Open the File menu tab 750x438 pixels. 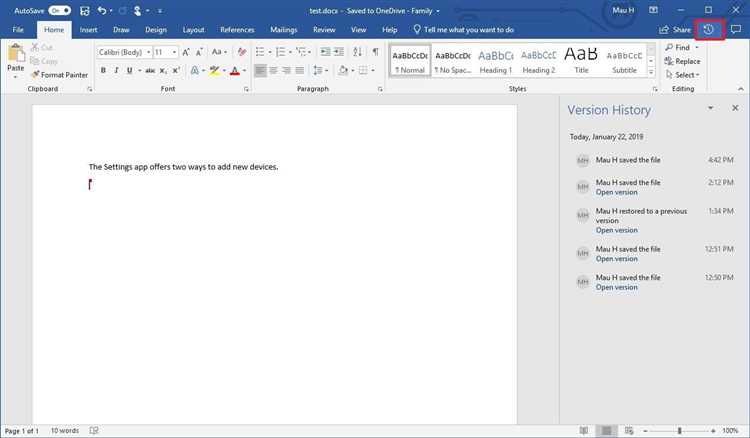(18, 30)
